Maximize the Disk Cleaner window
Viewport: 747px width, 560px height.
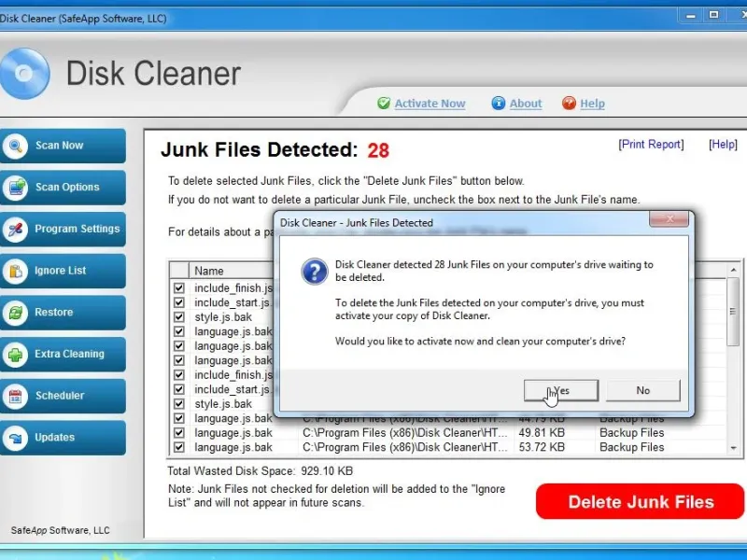[713, 16]
